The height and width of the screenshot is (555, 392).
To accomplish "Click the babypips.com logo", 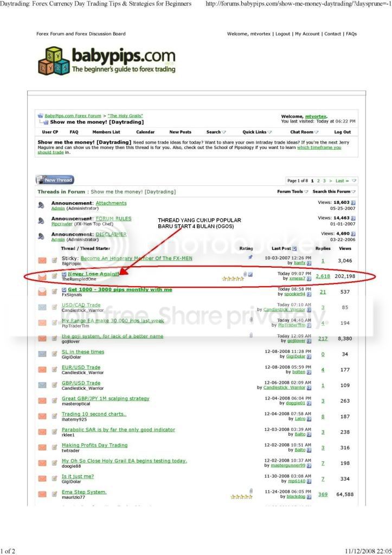I will [107, 61].
